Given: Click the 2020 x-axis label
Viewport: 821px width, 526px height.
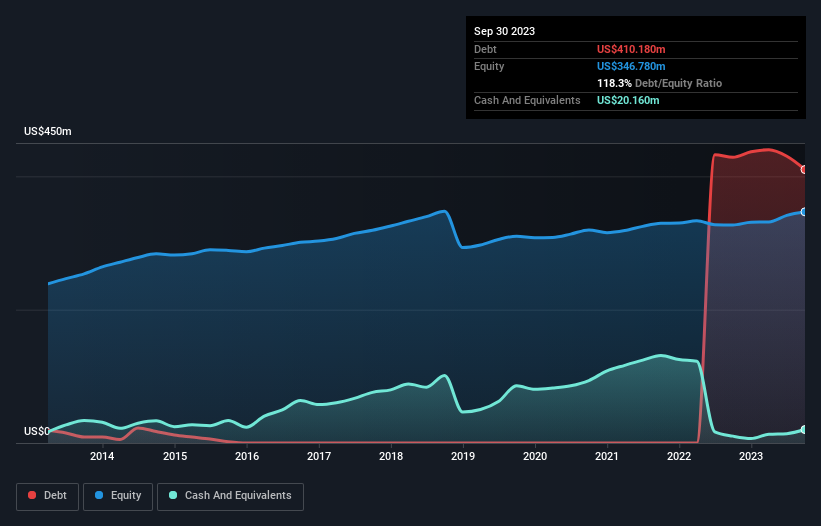Looking at the screenshot, I should (x=535, y=456).
